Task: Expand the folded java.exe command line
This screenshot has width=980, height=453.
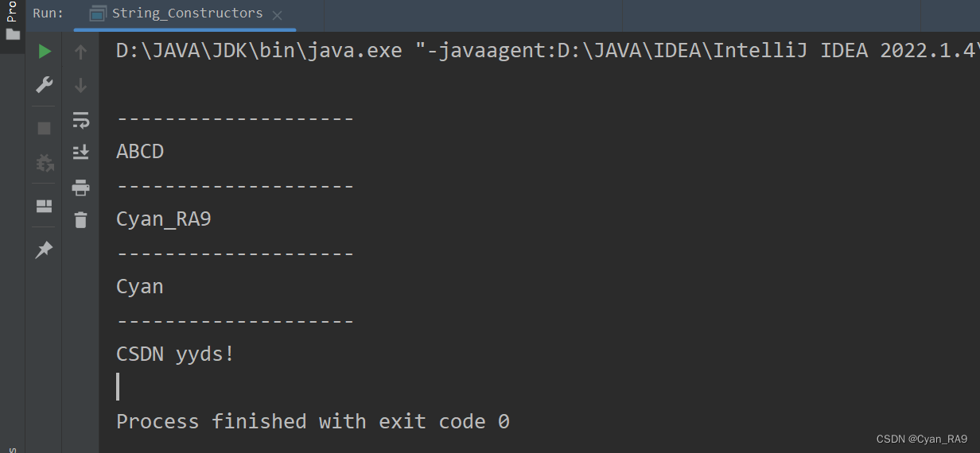Action: pyautogui.click(x=547, y=52)
